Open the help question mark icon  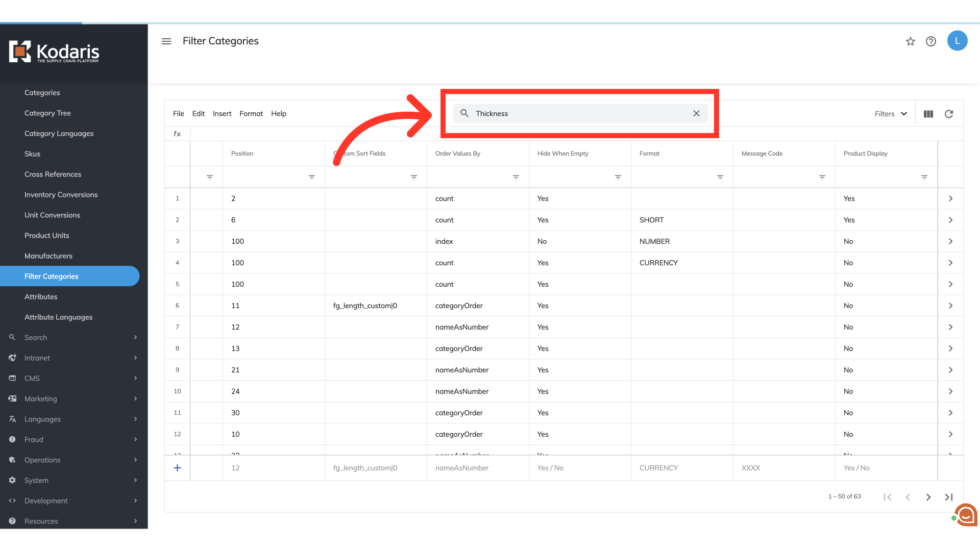(931, 41)
